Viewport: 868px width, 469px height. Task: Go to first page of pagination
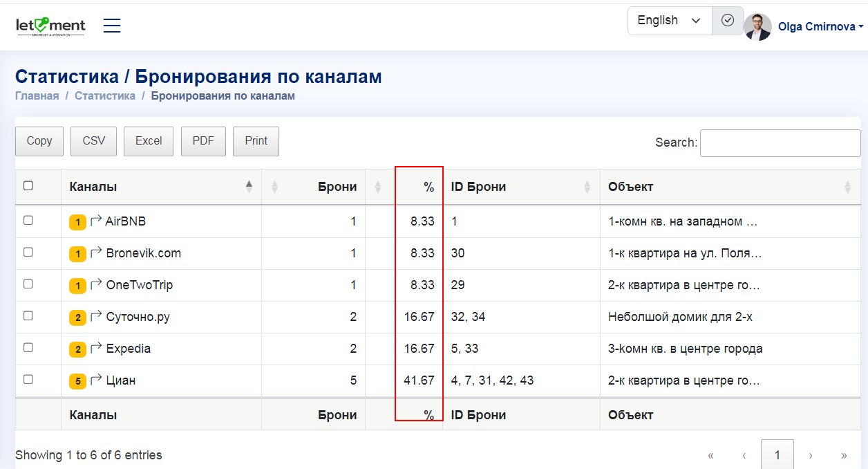click(710, 455)
